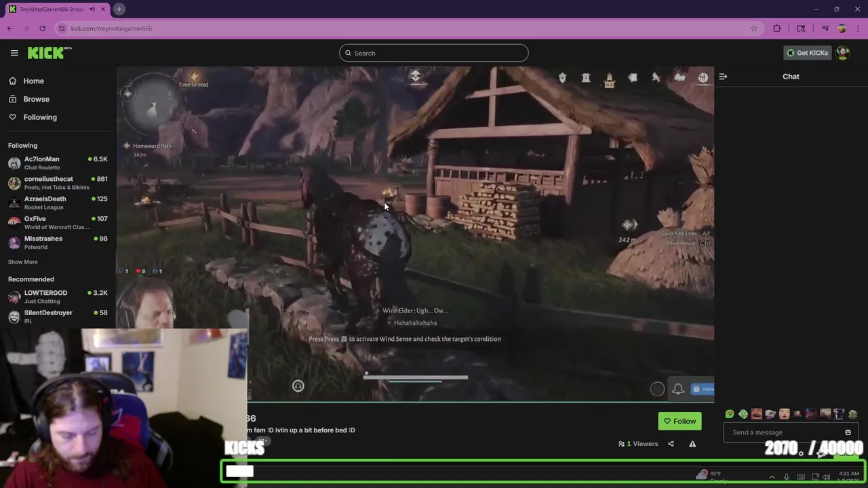Open OxFive's channel

58,222
